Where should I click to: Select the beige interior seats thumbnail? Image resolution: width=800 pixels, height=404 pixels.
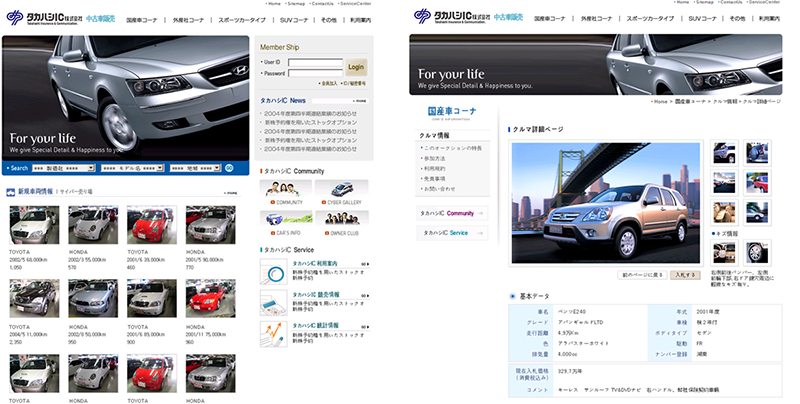[x=724, y=212]
